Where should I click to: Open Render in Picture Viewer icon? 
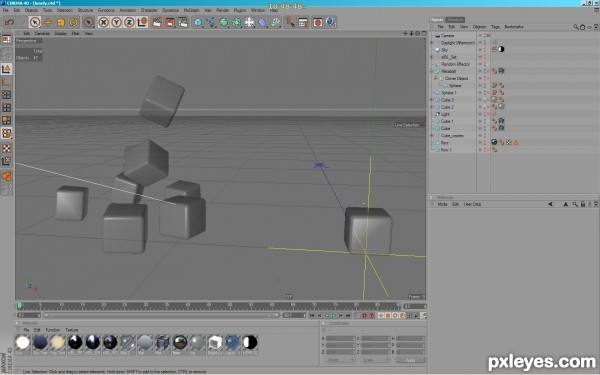(170, 22)
